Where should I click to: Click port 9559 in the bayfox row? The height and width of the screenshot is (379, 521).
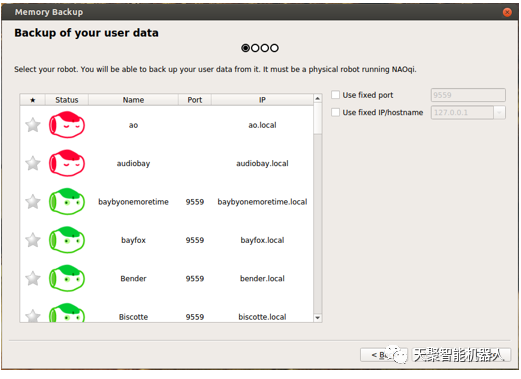(x=195, y=240)
